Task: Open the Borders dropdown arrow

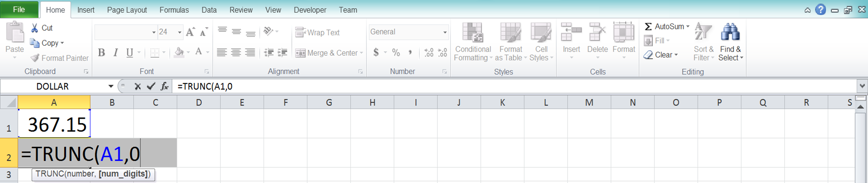Action: [164, 53]
